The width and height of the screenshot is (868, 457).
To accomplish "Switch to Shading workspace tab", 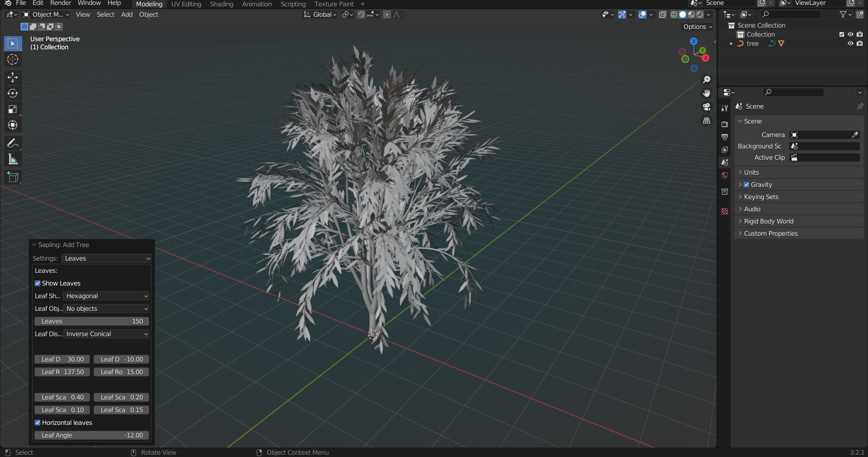I will pyautogui.click(x=222, y=4).
